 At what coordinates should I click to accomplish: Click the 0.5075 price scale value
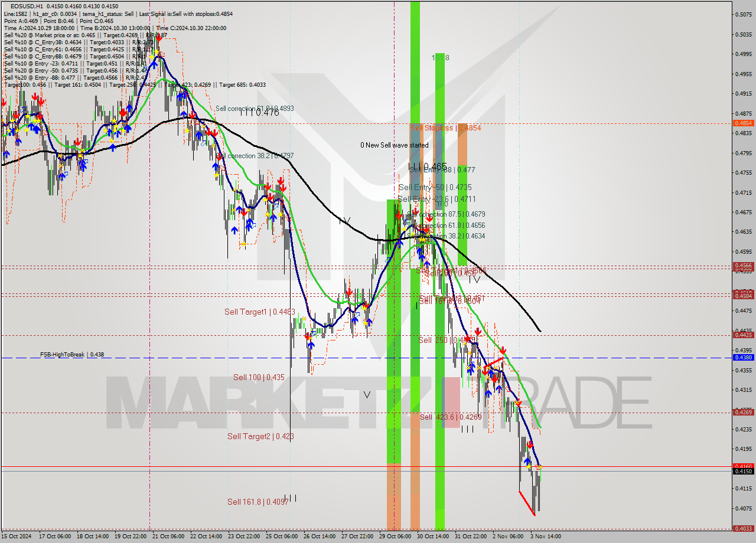pyautogui.click(x=743, y=15)
